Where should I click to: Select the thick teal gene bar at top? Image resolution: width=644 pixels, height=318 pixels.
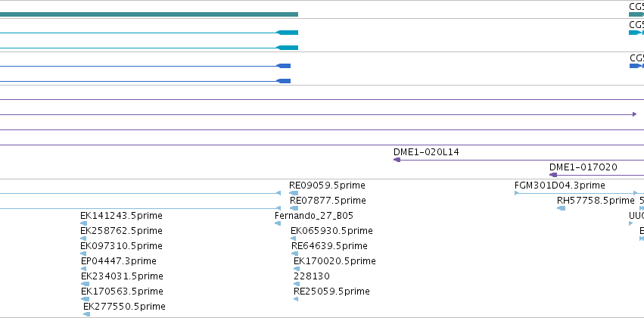[149, 14]
